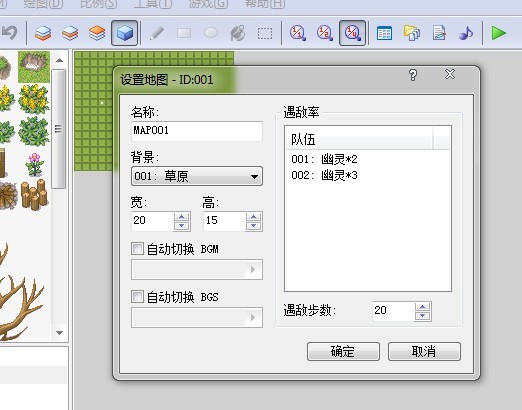522x410 pixels.
Task: Click the encounter steps value field
Action: pyautogui.click(x=394, y=311)
